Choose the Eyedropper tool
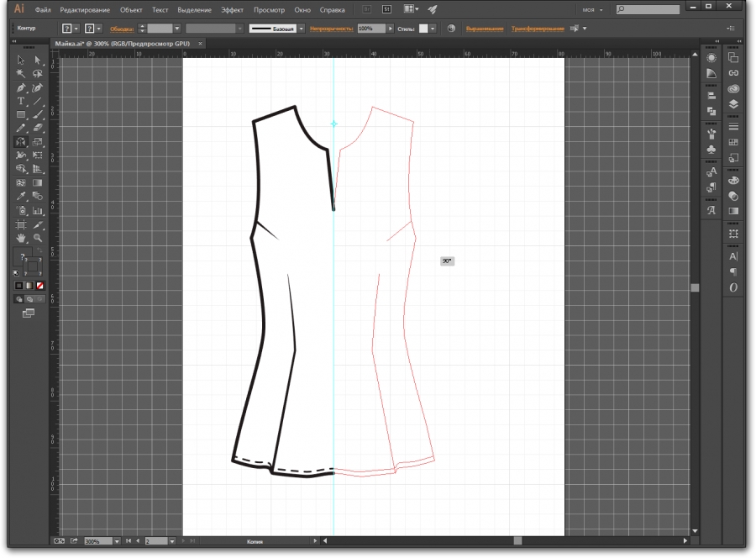This screenshot has height=558, width=756. (21, 197)
